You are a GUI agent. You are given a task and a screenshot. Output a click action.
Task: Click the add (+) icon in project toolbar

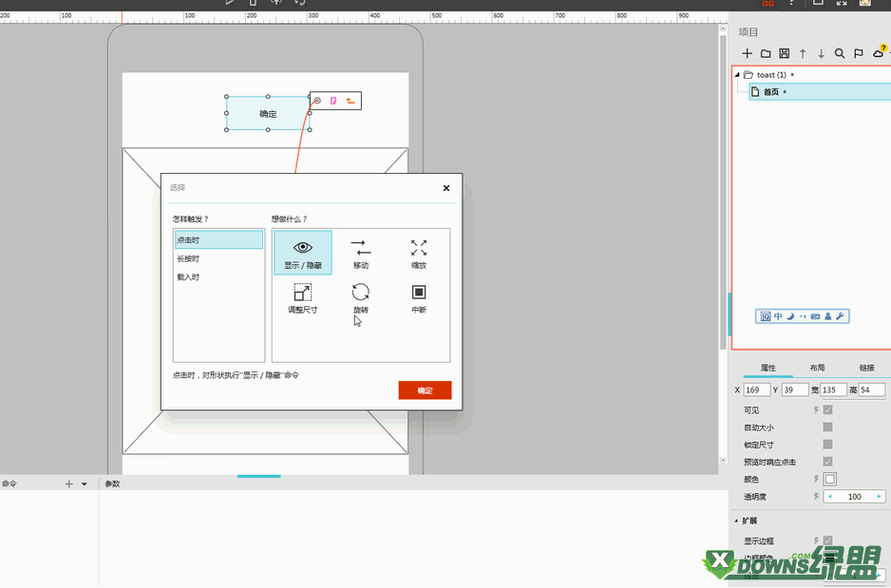click(x=748, y=53)
